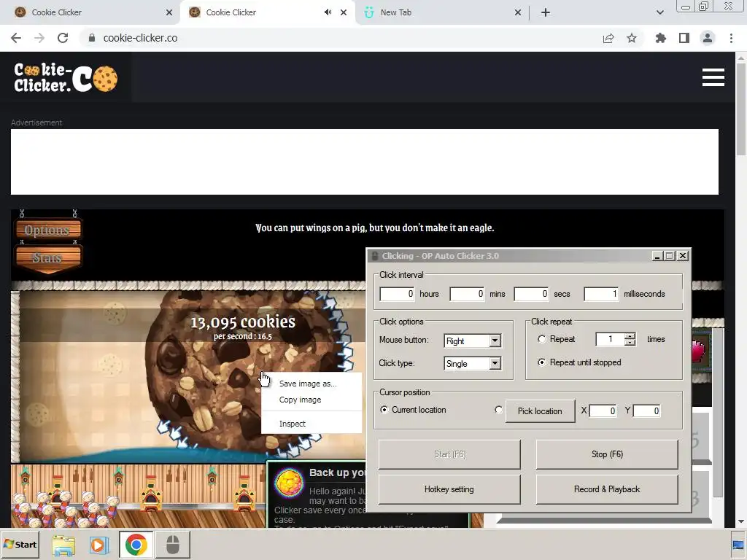Click the golden cookie notification icon
Image resolution: width=747 pixels, height=560 pixels.
(289, 483)
